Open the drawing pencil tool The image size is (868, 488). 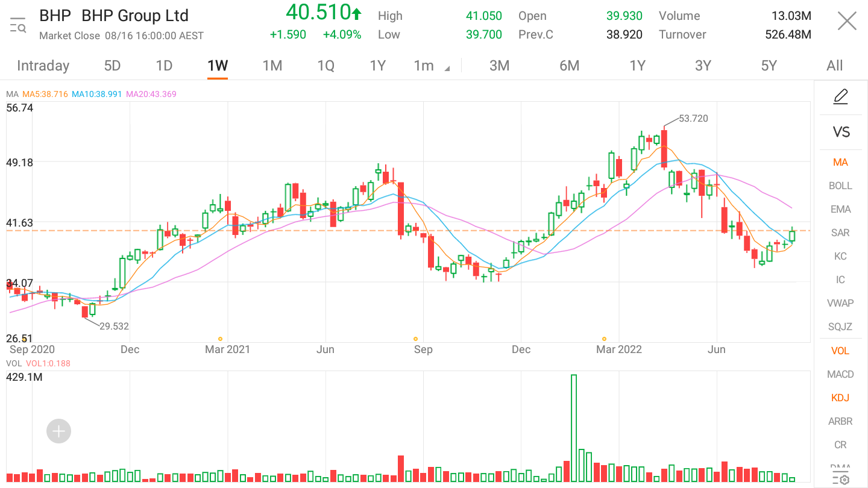[x=841, y=97]
